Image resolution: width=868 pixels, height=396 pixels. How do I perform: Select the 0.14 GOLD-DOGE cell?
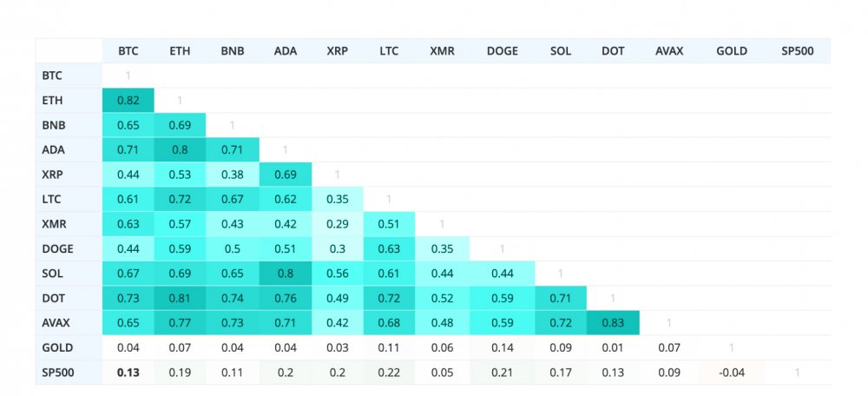(x=503, y=348)
